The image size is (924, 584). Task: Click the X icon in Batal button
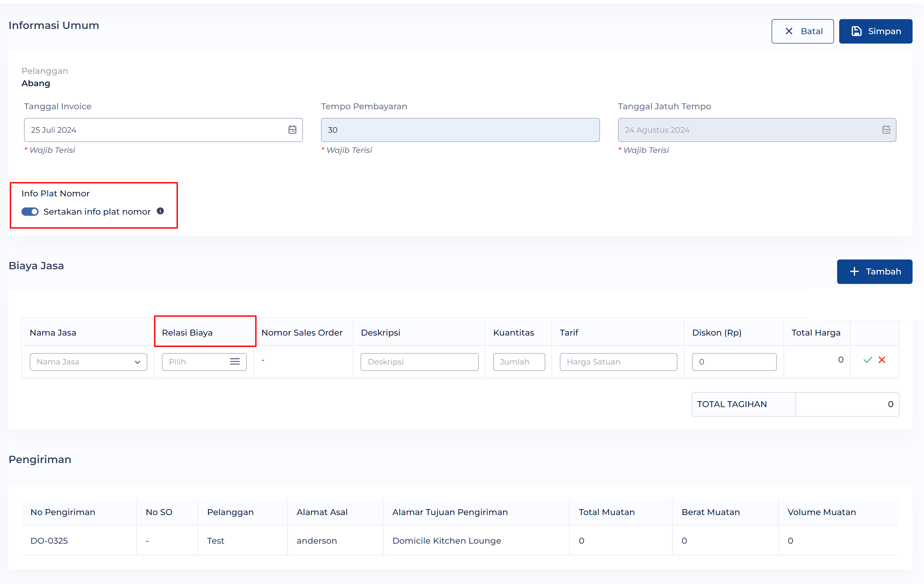(x=789, y=31)
